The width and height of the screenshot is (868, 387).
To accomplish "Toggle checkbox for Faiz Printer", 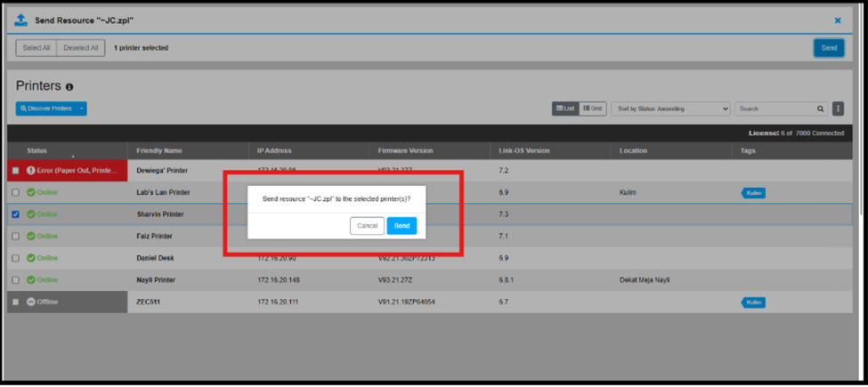I will click(15, 236).
